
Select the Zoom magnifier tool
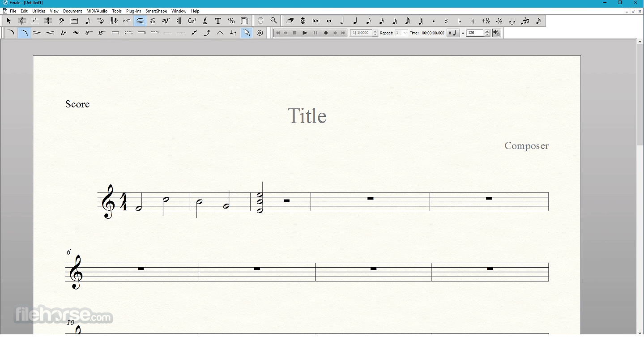[273, 21]
